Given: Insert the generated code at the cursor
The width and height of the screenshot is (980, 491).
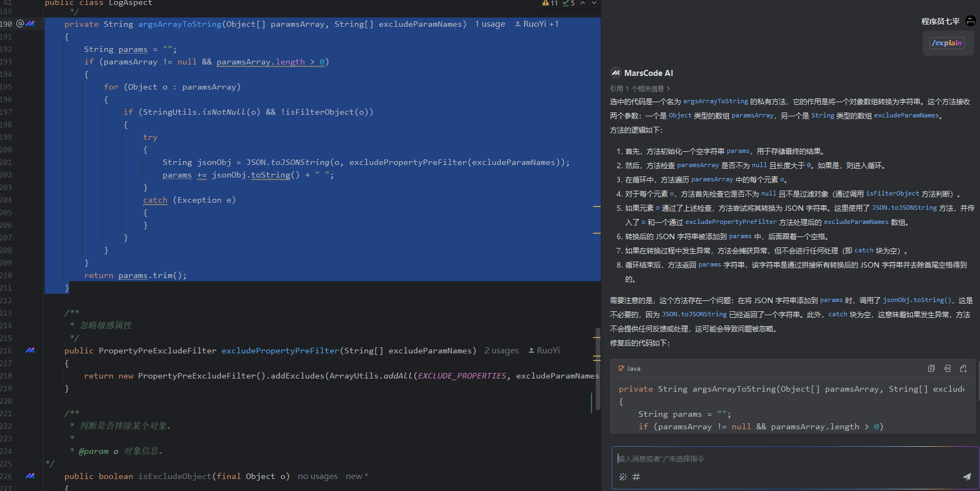Looking at the screenshot, I should 947,369.
